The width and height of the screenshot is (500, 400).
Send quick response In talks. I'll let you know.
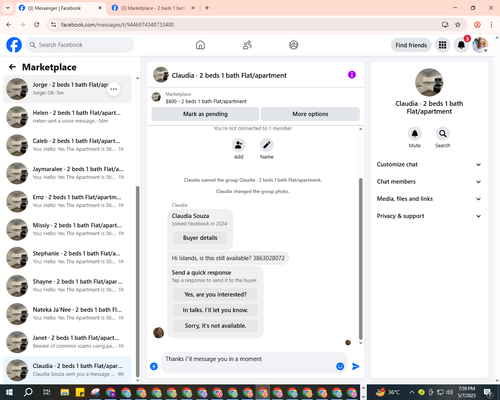click(215, 310)
